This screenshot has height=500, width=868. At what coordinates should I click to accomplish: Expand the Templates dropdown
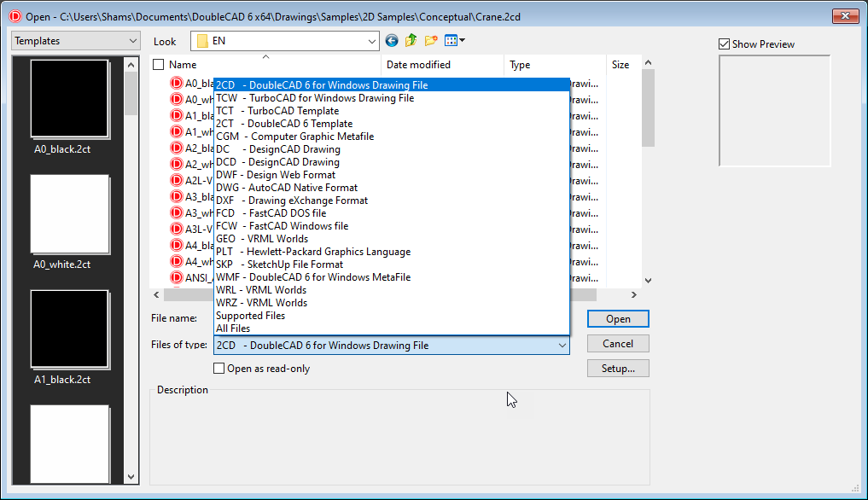pyautogui.click(x=75, y=40)
